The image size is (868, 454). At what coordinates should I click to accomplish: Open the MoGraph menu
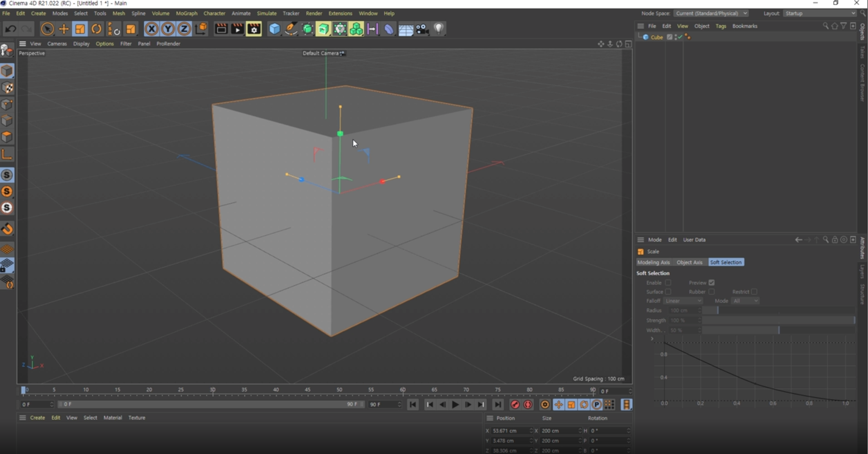186,13
